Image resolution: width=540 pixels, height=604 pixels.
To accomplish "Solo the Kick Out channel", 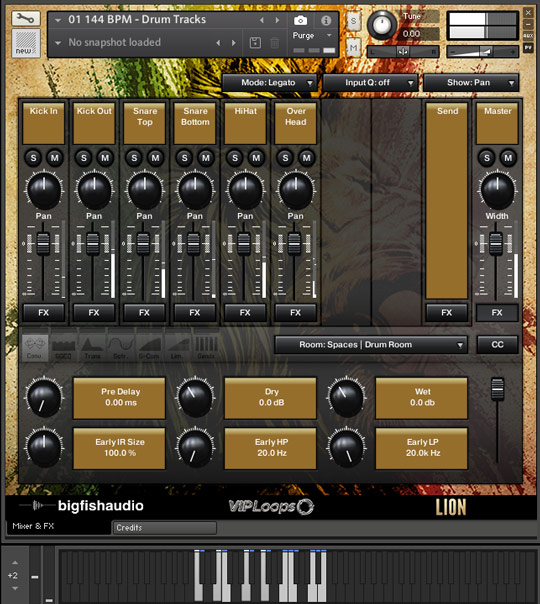I will (84, 158).
